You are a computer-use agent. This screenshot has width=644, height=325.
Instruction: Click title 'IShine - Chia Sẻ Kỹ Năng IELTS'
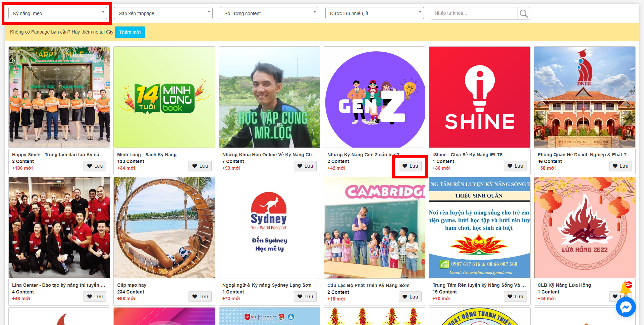coord(467,155)
